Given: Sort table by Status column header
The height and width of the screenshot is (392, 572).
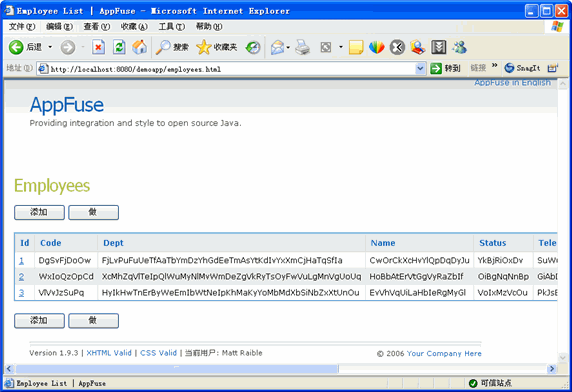Looking at the screenshot, I should [x=492, y=243].
